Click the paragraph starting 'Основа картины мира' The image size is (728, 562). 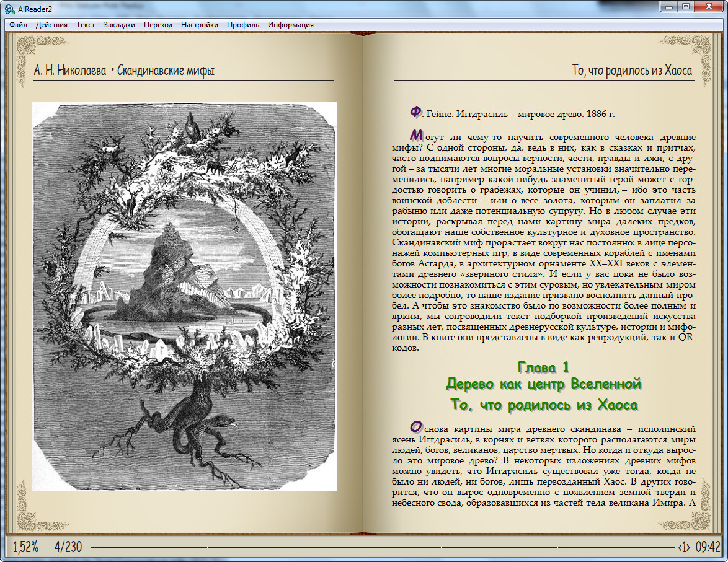pyautogui.click(x=543, y=465)
